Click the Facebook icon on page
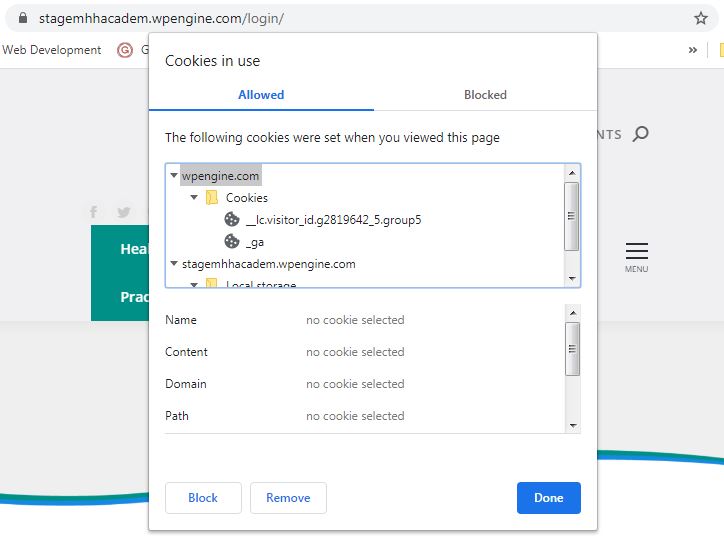 94,212
